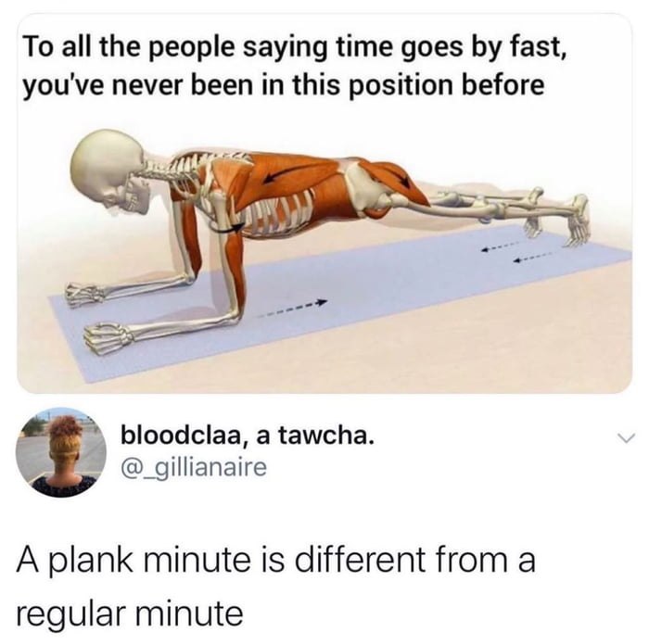Click the quoted text about time going fast

(294, 65)
